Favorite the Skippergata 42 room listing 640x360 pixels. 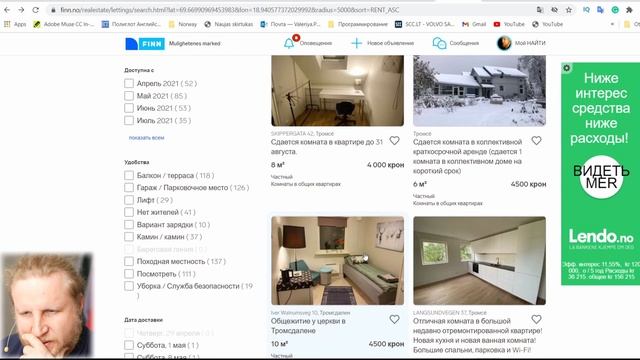(x=394, y=140)
